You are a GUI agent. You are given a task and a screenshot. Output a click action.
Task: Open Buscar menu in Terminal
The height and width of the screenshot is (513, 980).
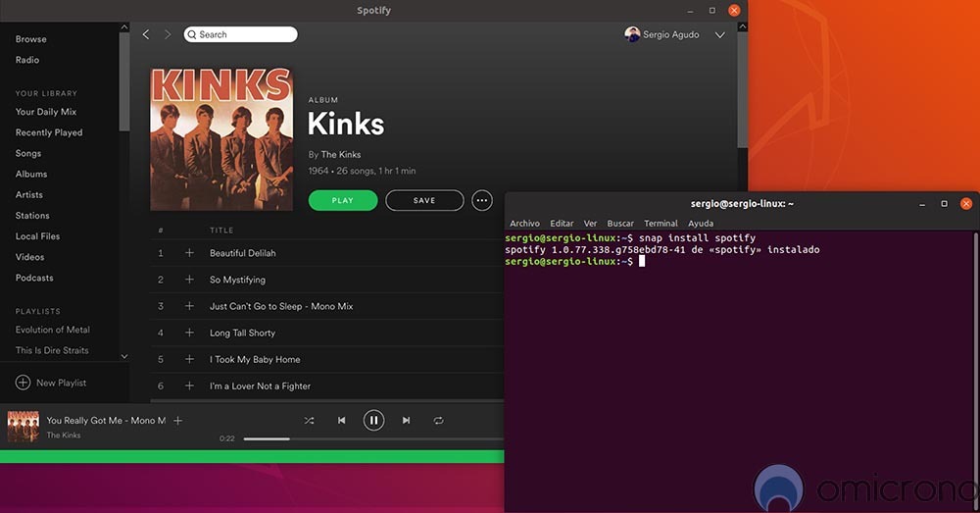click(620, 224)
